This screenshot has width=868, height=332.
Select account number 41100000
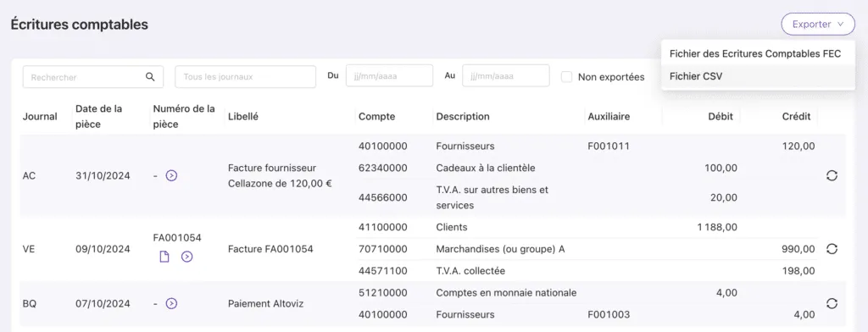pyautogui.click(x=383, y=227)
